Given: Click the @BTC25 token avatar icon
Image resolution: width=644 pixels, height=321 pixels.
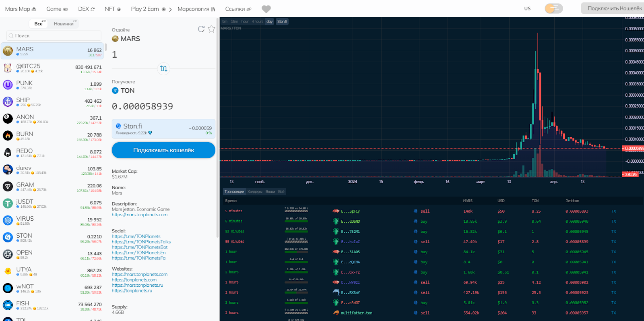Looking at the screenshot, I should tap(8, 68).
